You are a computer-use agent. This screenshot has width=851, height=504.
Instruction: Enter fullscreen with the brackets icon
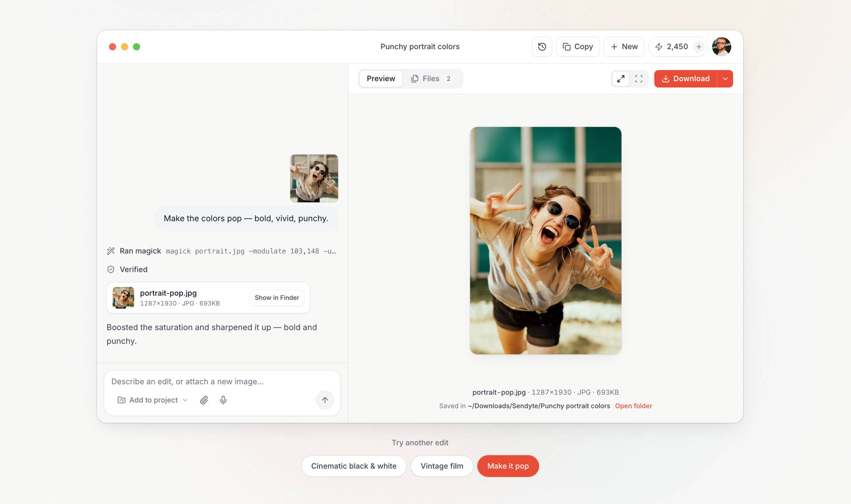[639, 78]
